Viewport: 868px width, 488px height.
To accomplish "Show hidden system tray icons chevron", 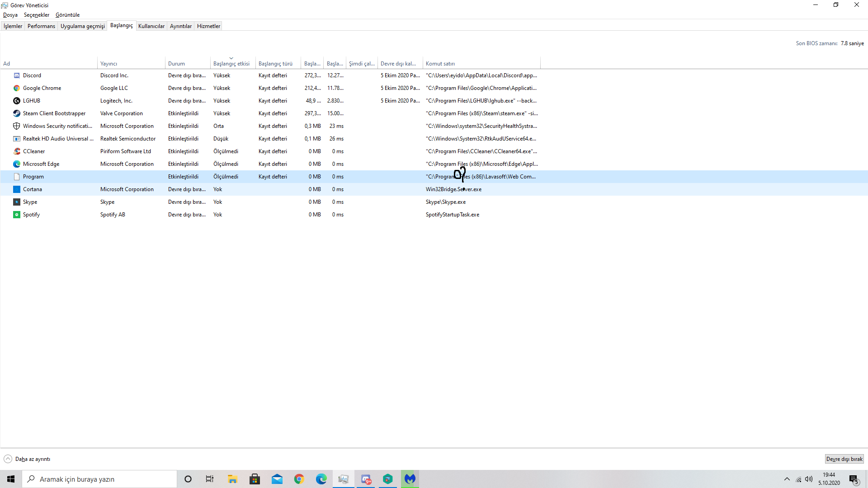I will 787,479.
